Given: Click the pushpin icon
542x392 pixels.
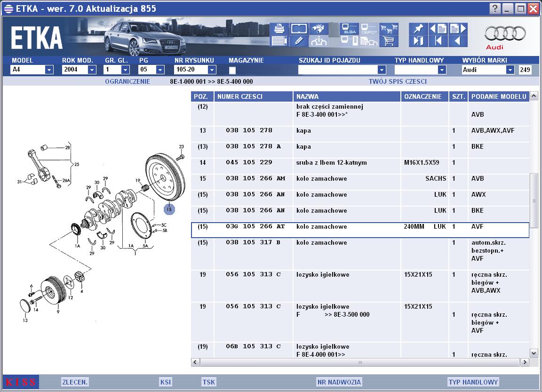Looking at the screenshot, I should pos(418,29).
